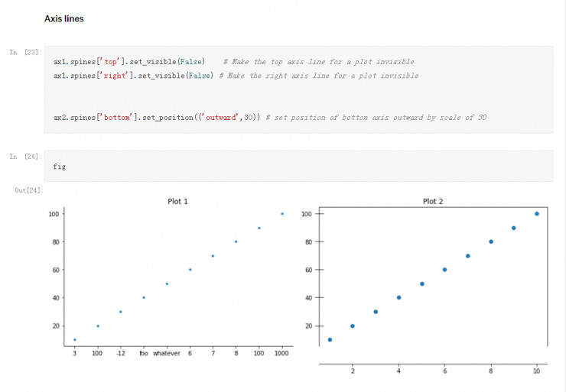
Task: Click the "10" x-axis label in Plot 2
Action: pyautogui.click(x=536, y=371)
